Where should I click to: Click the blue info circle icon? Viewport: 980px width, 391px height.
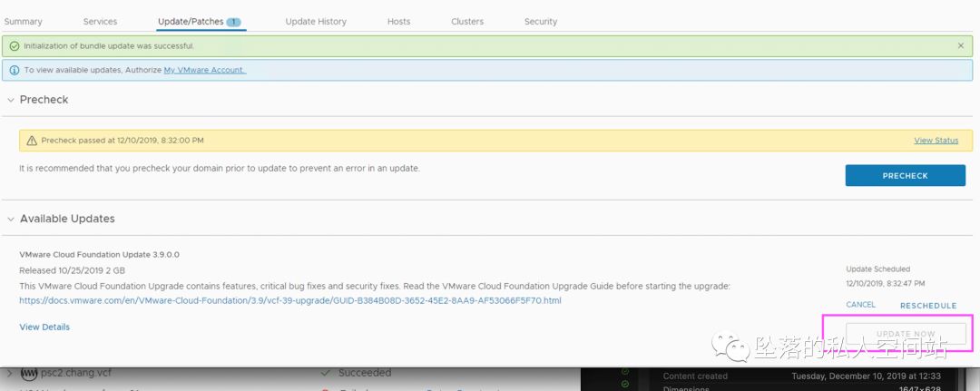[14, 70]
